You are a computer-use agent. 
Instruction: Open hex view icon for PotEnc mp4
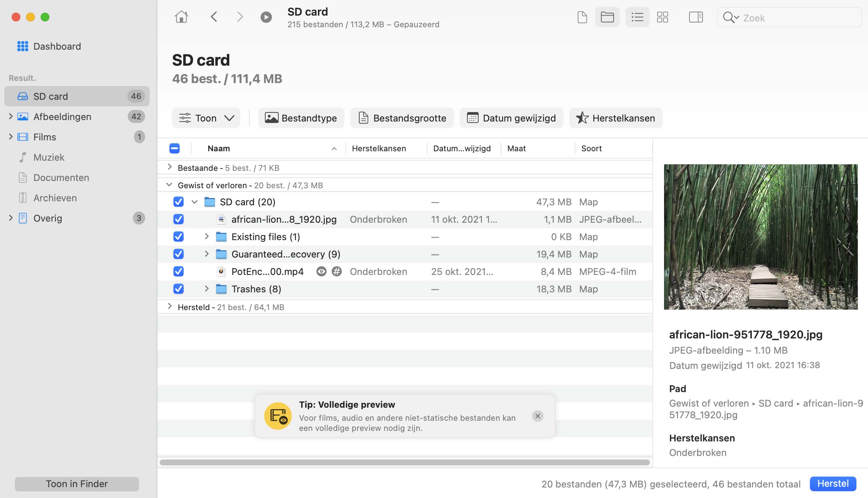[337, 271]
